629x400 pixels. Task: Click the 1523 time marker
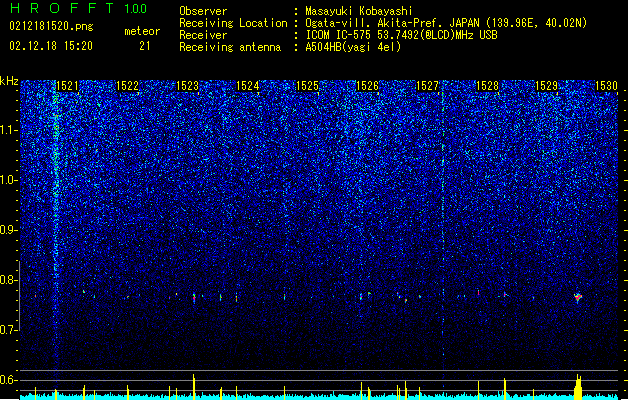187,86
